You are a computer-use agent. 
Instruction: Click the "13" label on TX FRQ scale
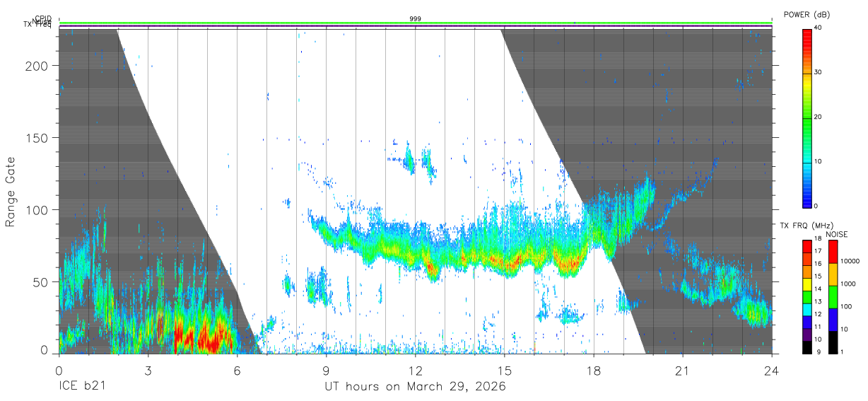pos(819,301)
